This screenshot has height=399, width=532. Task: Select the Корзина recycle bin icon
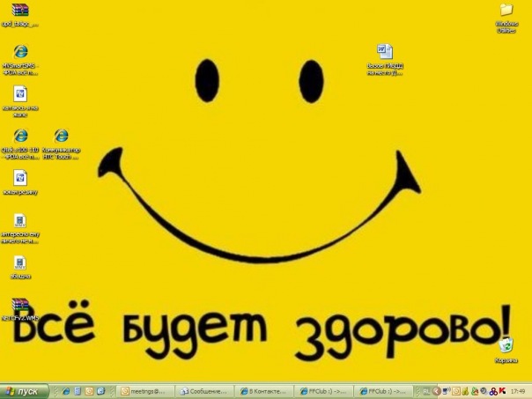506,344
